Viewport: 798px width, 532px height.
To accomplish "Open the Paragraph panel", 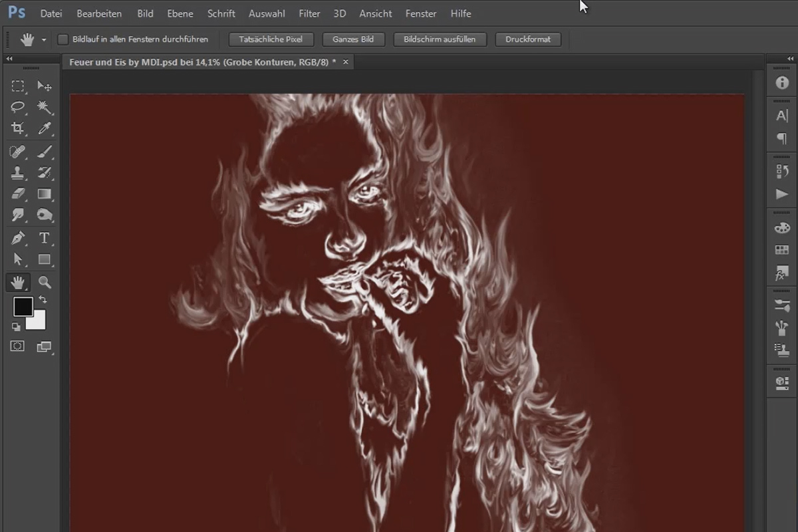I will [x=782, y=138].
